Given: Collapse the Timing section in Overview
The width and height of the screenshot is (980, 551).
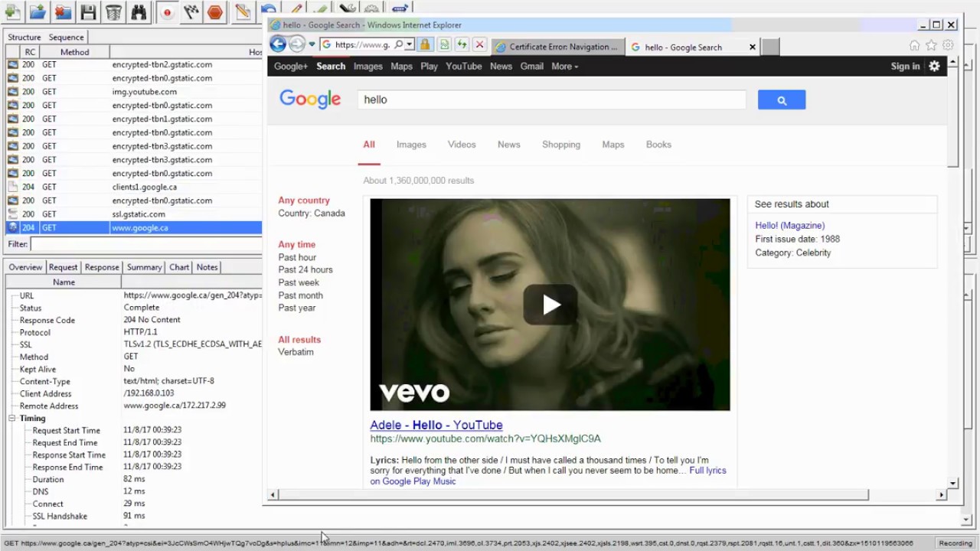Looking at the screenshot, I should pos(12,419).
